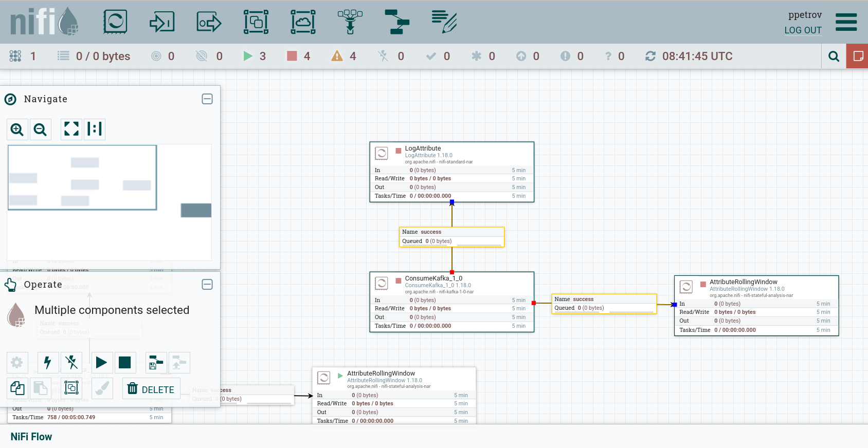Viewport: 868px width, 448px height.
Task: Click the active threads status icon
Action: [x=15, y=56]
